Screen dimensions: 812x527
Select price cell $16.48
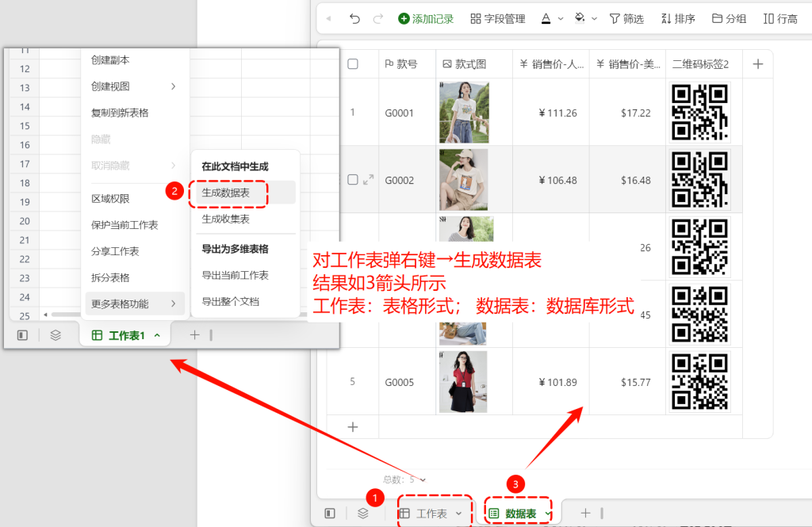[628, 180]
